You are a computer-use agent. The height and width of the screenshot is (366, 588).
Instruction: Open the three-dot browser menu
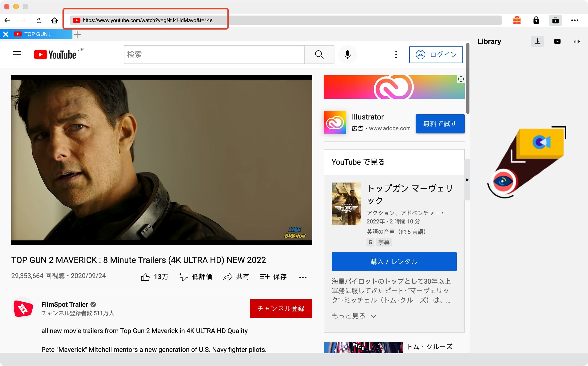coord(575,20)
